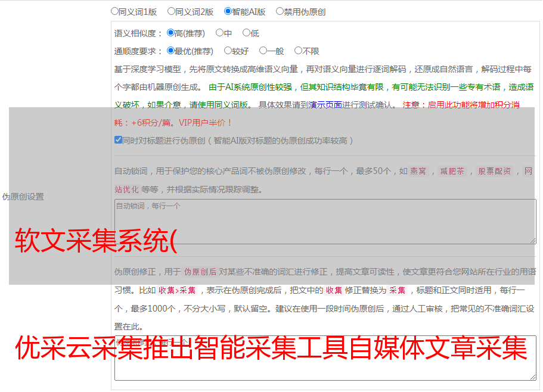Screen dimensions: 543x392
Task: Click the 语义相似度： label
Action: tap(138, 33)
